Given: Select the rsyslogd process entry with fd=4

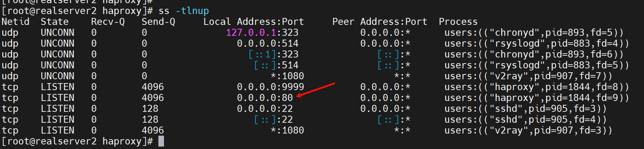Looking at the screenshot, I should point(536,43).
